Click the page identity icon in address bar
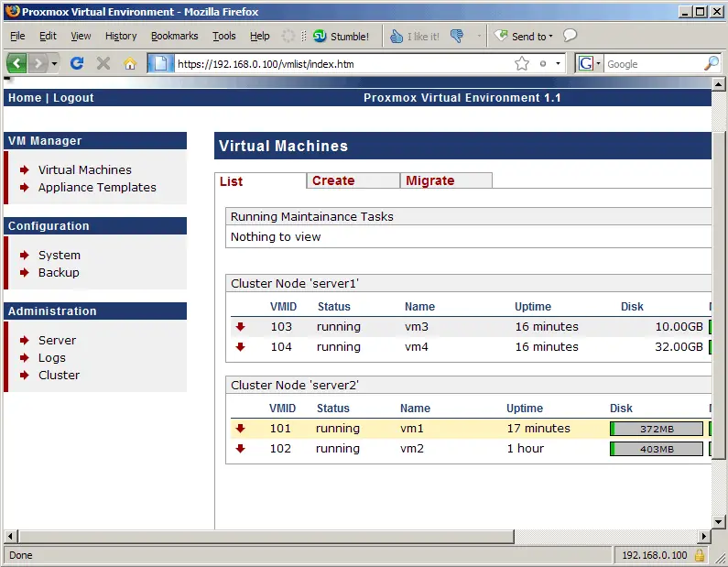 pyautogui.click(x=160, y=63)
